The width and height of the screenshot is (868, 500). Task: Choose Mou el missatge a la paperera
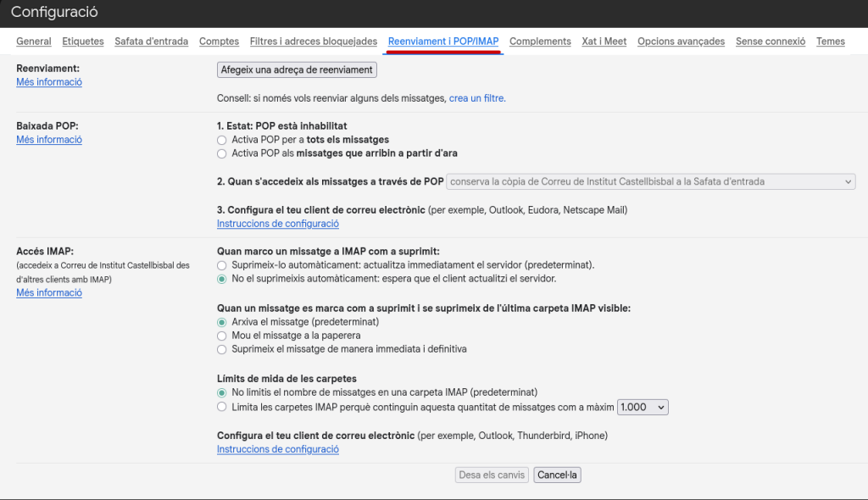click(x=222, y=336)
